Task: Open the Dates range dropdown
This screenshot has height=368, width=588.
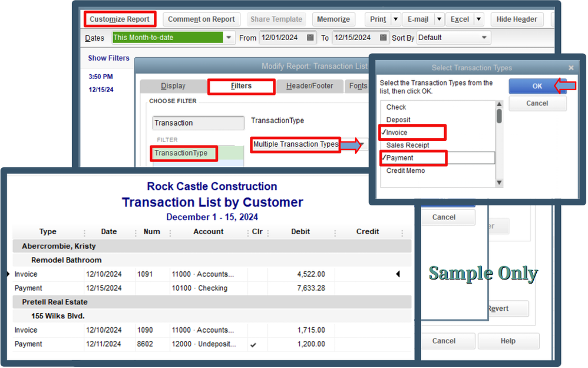Action: click(x=229, y=38)
